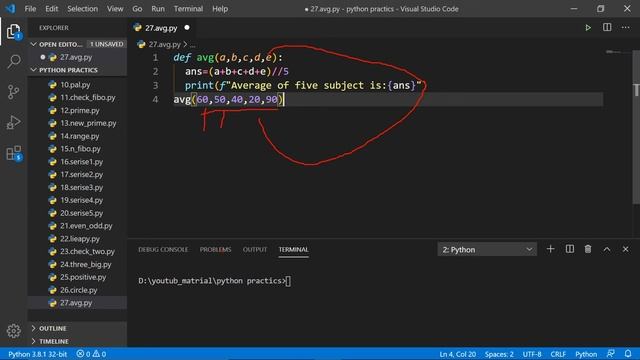Click the VS Code logo icon
This screenshot has height=360, width=640.
tap(10, 9)
